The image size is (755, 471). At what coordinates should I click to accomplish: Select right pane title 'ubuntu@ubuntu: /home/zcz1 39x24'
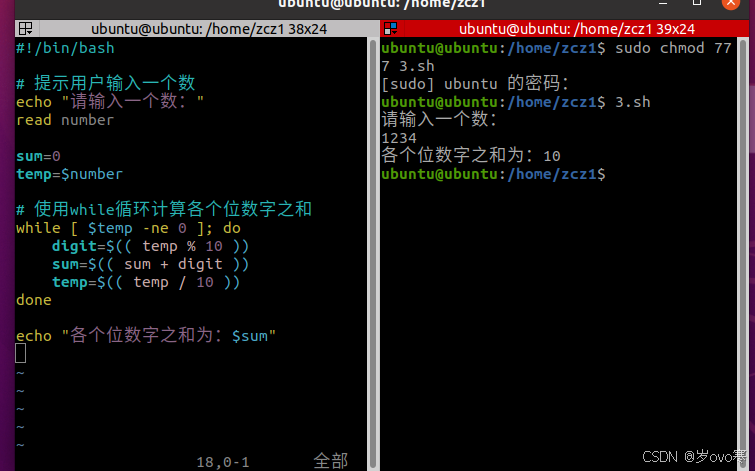577,29
